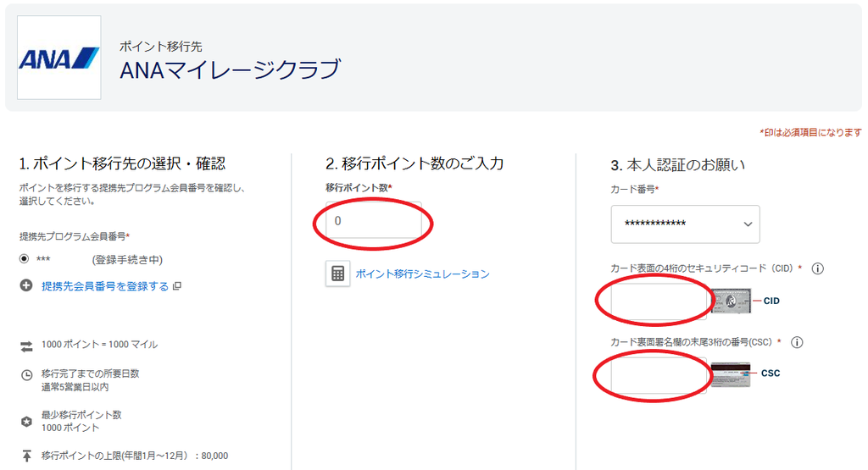This screenshot has height=470, width=868.
Task: Click the CSC card back sample image
Action: coord(731,374)
